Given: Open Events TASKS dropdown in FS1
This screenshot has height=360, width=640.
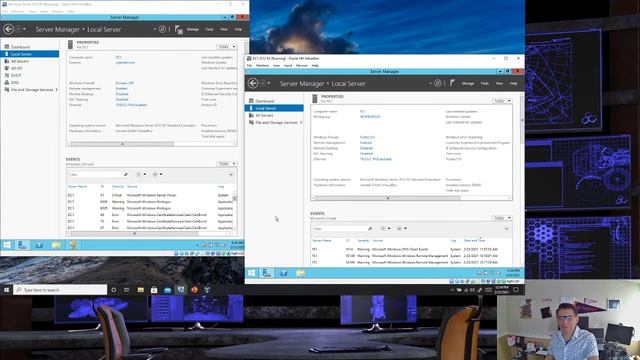Looking at the screenshot, I should click(x=502, y=218).
